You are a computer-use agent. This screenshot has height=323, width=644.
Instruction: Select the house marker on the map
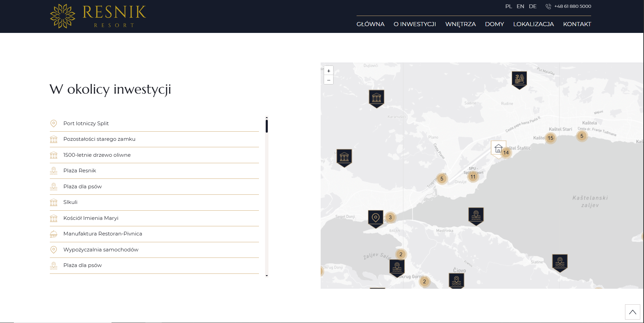coord(498,149)
